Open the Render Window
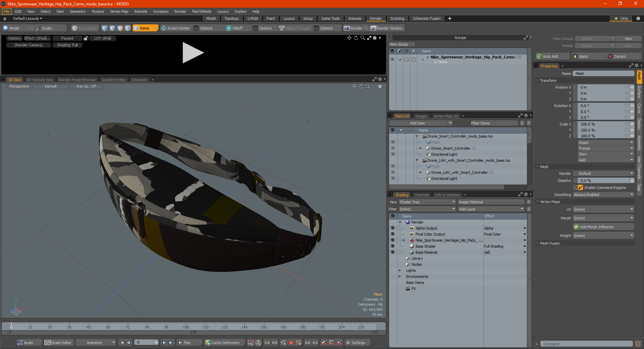 pos(387,28)
